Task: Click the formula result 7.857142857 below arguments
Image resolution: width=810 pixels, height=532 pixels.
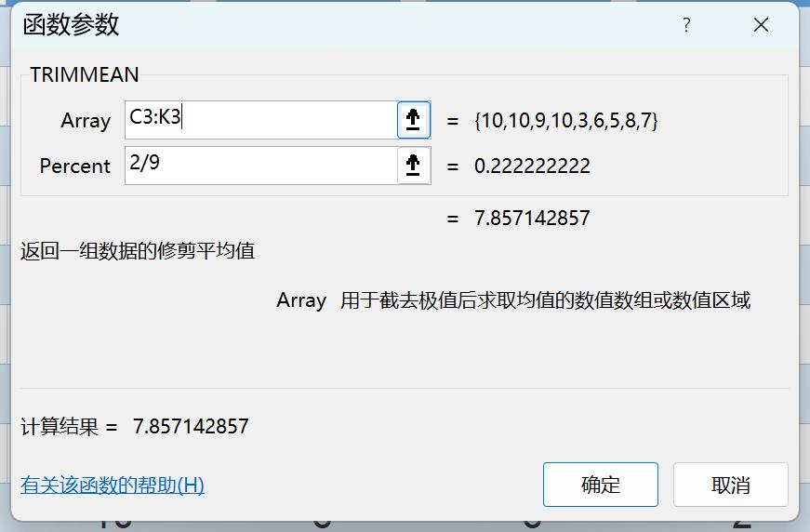Action: [532, 218]
